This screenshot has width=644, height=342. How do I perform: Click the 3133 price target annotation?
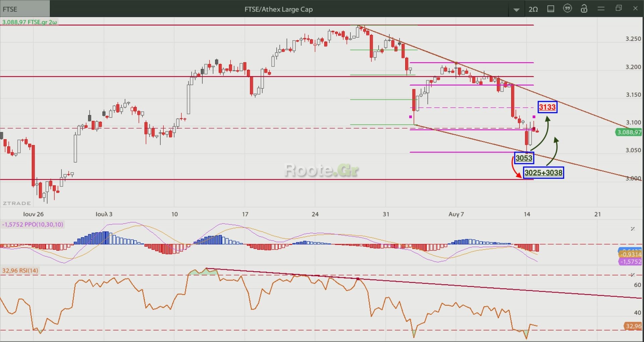coord(547,107)
